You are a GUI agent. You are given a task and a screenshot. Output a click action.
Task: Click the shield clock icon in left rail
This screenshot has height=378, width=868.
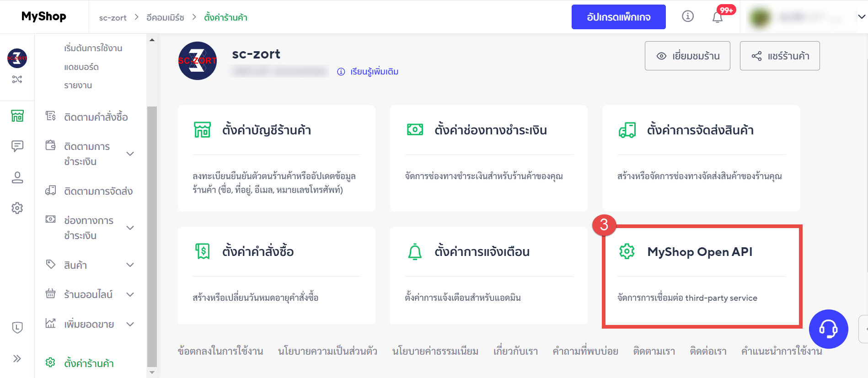pos(17,327)
